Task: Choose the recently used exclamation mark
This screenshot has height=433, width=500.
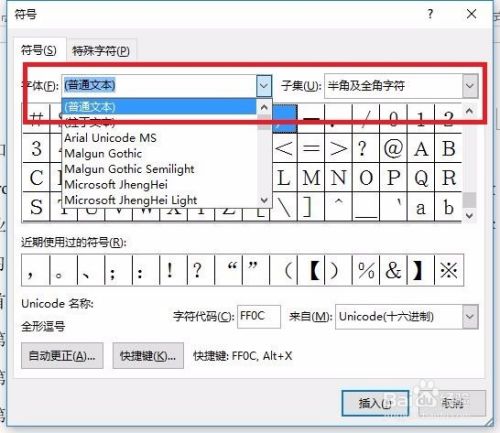Action: click(x=173, y=270)
